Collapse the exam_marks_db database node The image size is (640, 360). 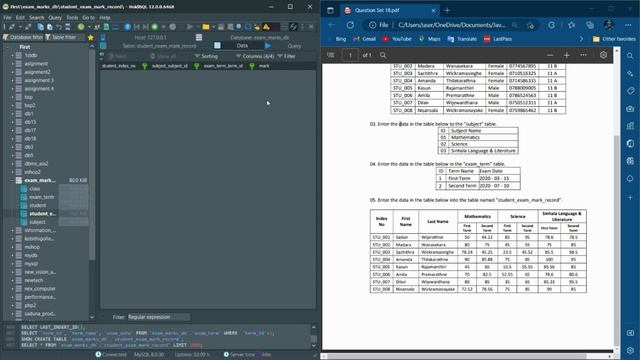pos(12,180)
